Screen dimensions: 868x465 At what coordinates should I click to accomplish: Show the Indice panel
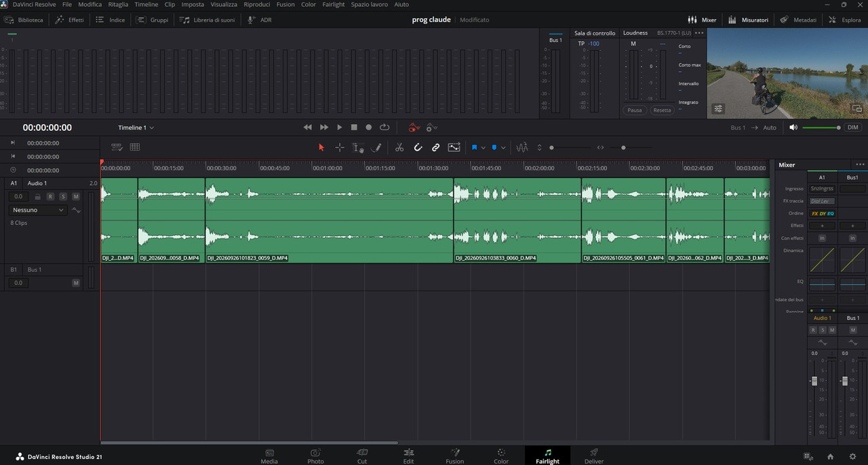point(111,20)
